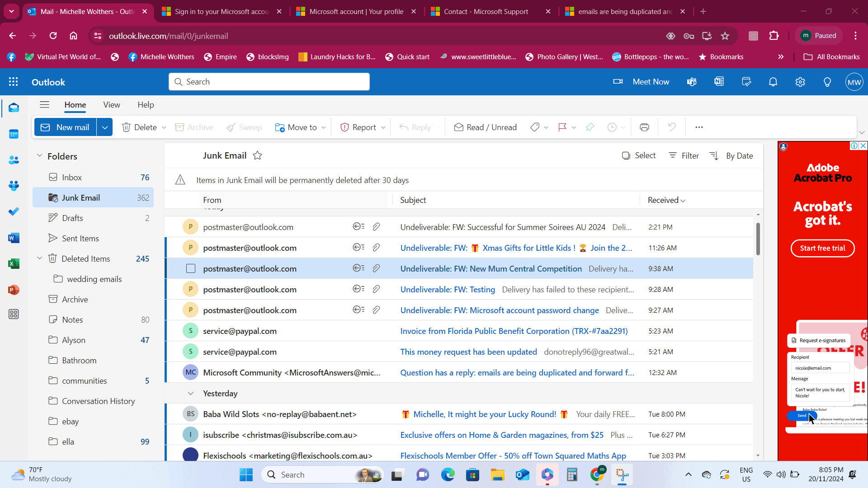Open My Day panel icon
The width and height of the screenshot is (868, 488).
click(x=746, y=82)
